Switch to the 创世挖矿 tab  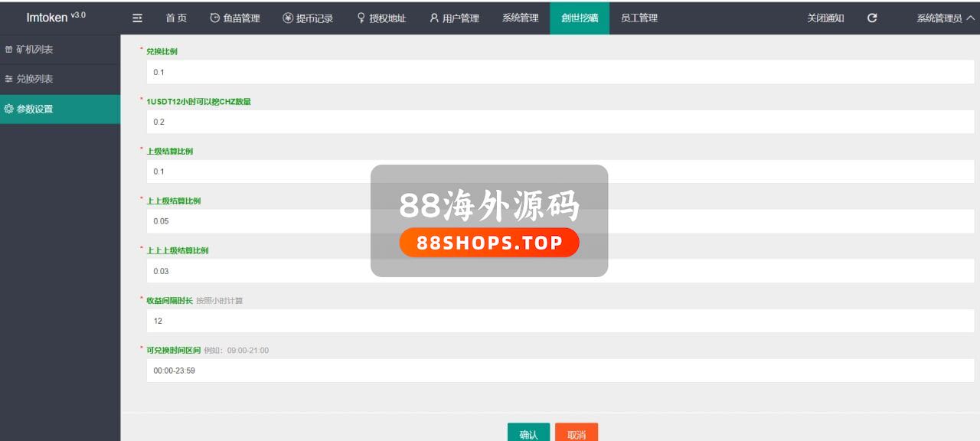click(x=580, y=18)
